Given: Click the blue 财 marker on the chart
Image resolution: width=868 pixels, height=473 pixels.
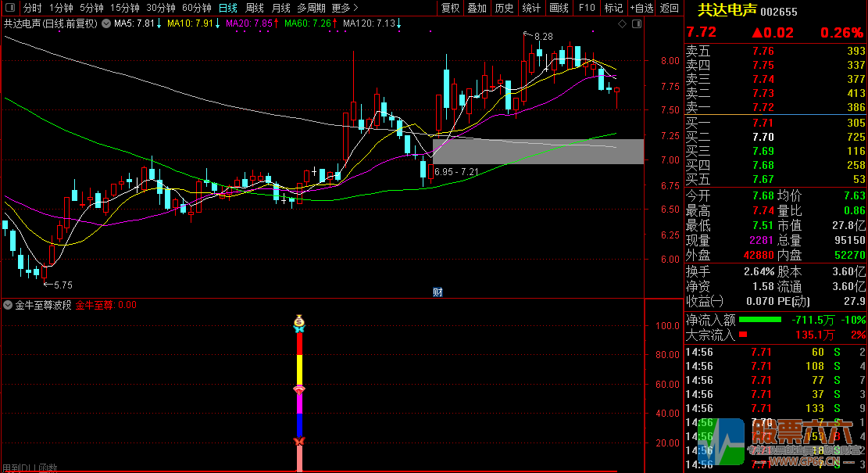Looking at the screenshot, I should [438, 292].
